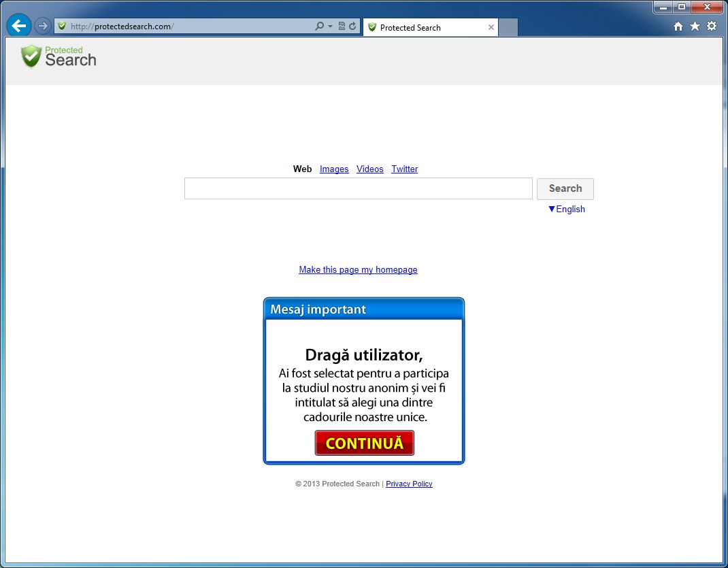Screen dimensions: 728x568
Task: Switch to Videos search
Action: click(x=369, y=169)
